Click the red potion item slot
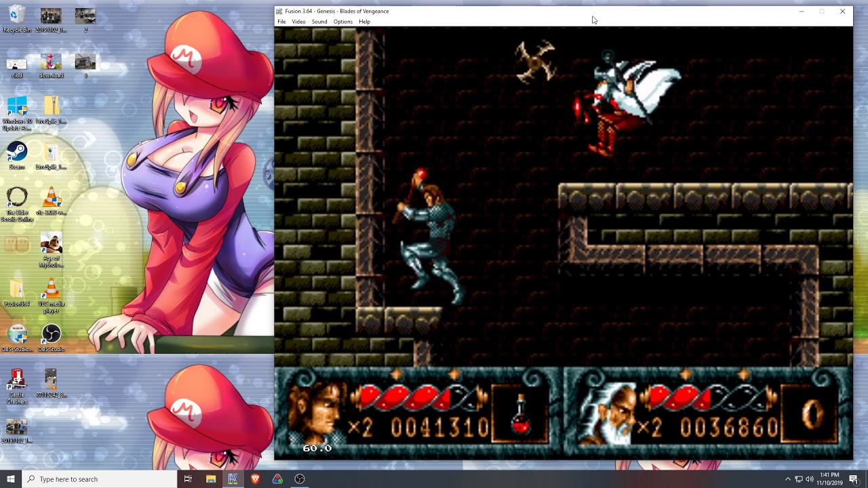This screenshot has width=868, height=488. pos(521,413)
